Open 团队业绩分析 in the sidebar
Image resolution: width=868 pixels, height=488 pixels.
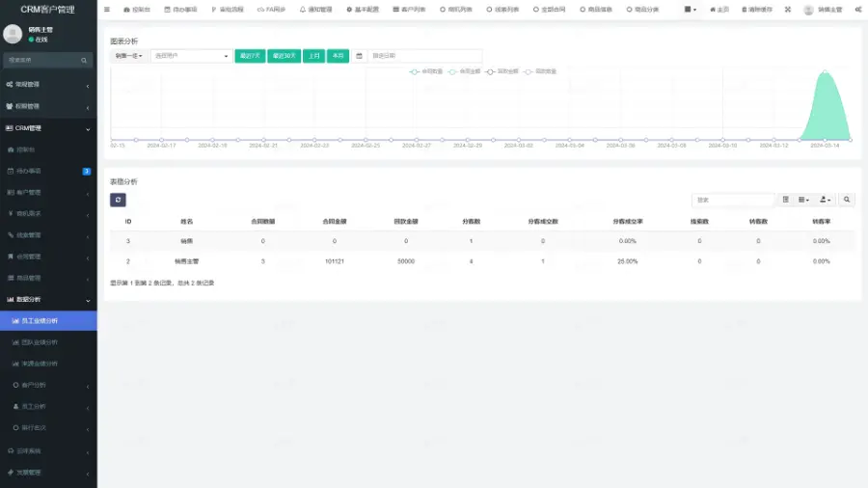pos(41,342)
